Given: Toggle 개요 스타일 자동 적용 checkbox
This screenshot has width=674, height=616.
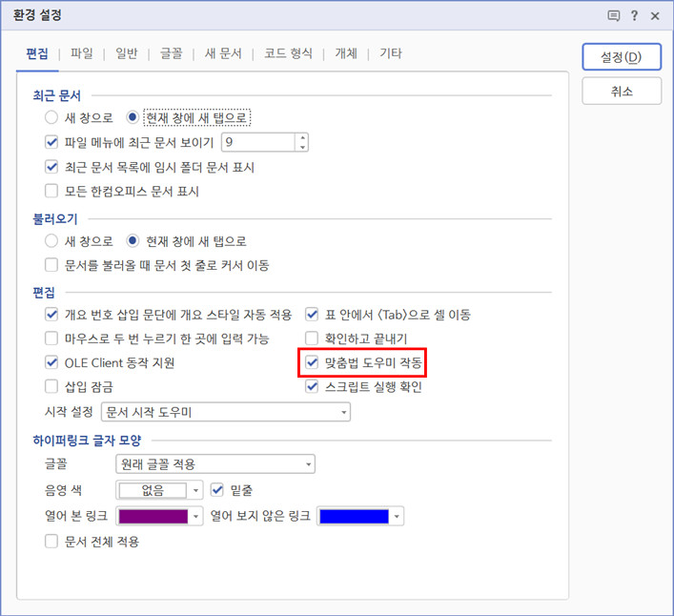Looking at the screenshot, I should (51, 315).
